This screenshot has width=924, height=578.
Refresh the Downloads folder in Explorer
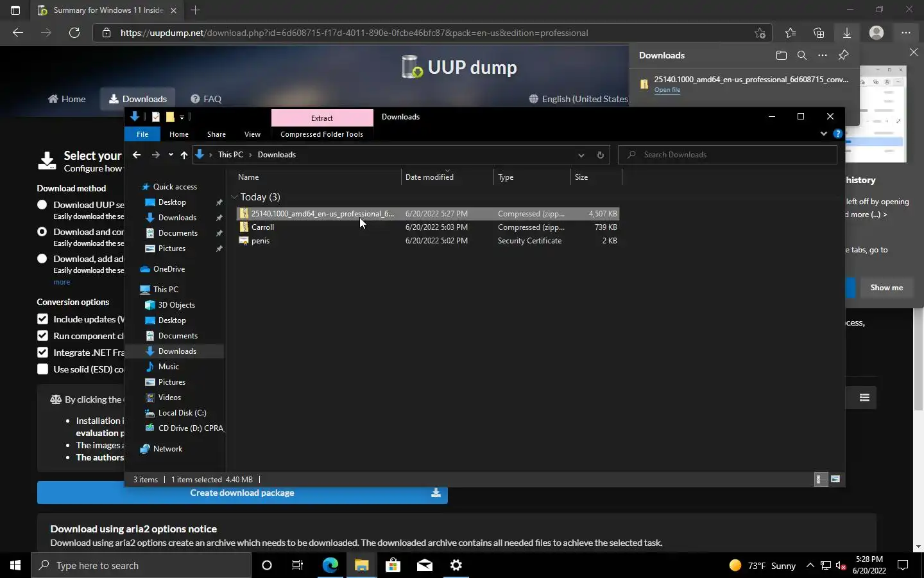coord(601,155)
